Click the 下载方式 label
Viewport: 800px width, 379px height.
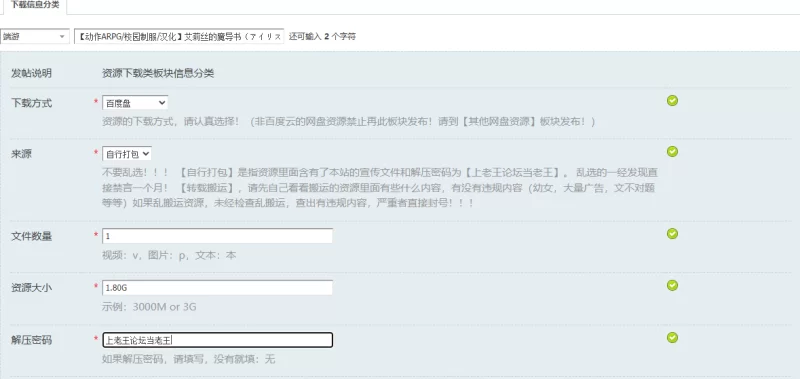point(32,103)
